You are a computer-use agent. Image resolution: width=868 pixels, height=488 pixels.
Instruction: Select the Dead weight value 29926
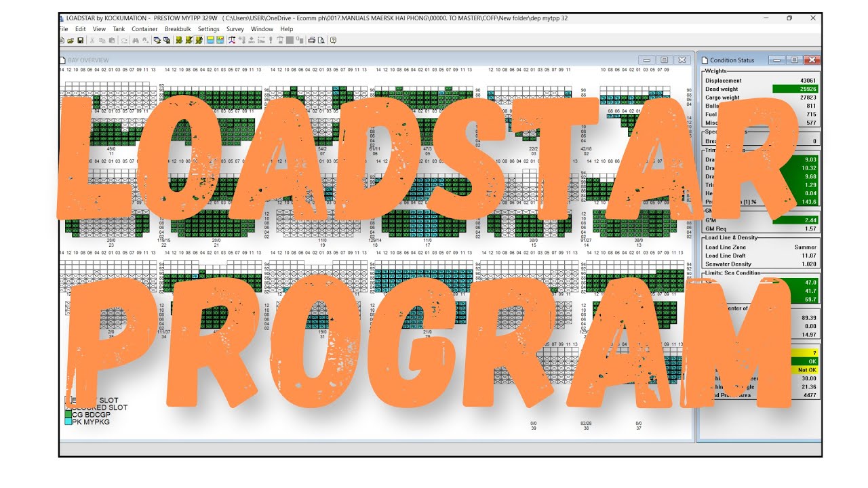(795, 89)
